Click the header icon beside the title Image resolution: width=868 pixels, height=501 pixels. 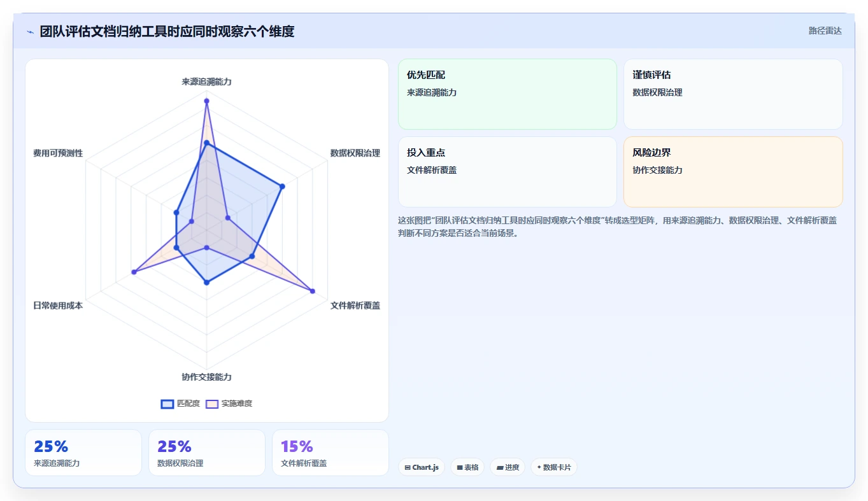click(x=30, y=32)
